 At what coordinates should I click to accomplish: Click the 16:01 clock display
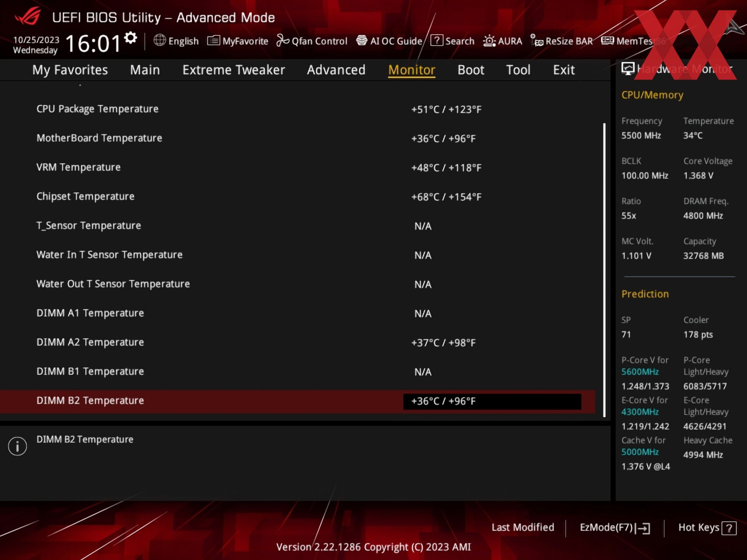click(x=93, y=43)
